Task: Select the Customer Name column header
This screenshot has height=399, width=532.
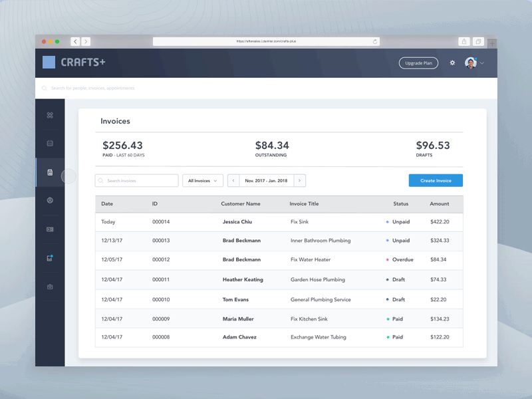Action: coord(243,204)
